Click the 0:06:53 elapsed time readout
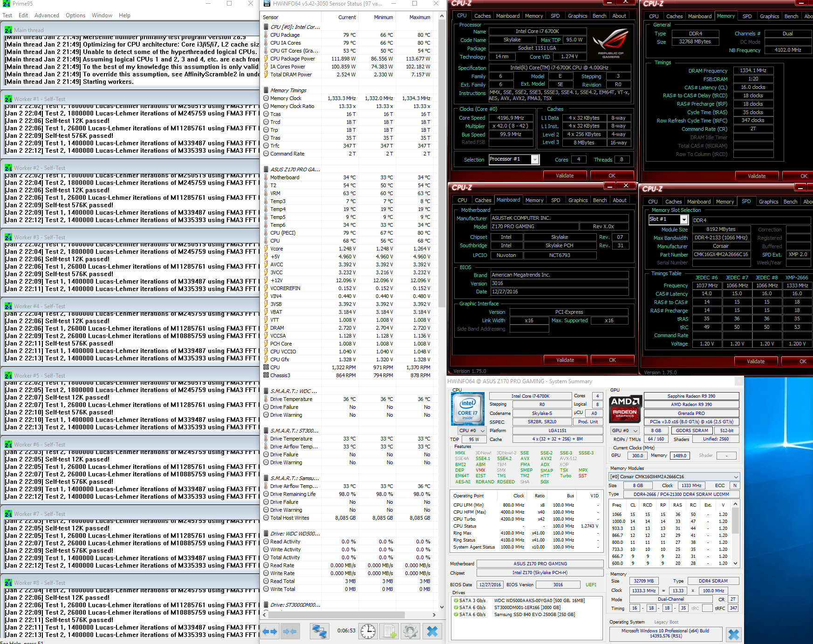This screenshot has width=813, height=644. (x=346, y=630)
